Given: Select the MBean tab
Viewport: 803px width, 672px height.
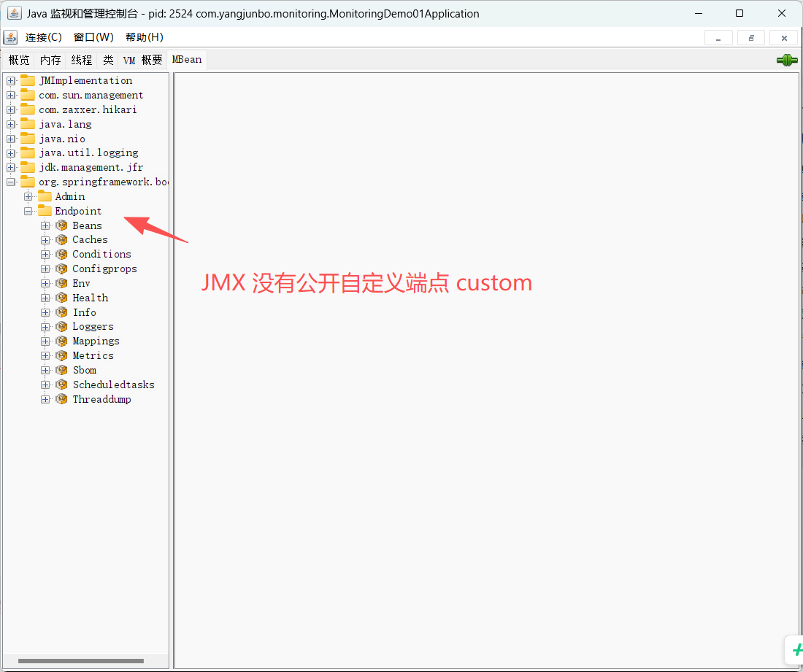Looking at the screenshot, I should pos(187,59).
